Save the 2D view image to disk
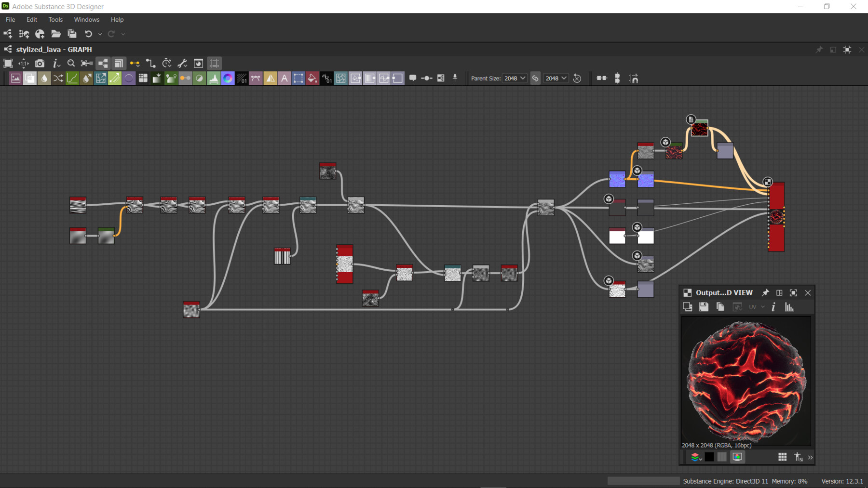Viewport: 868px width, 488px height. [704, 307]
